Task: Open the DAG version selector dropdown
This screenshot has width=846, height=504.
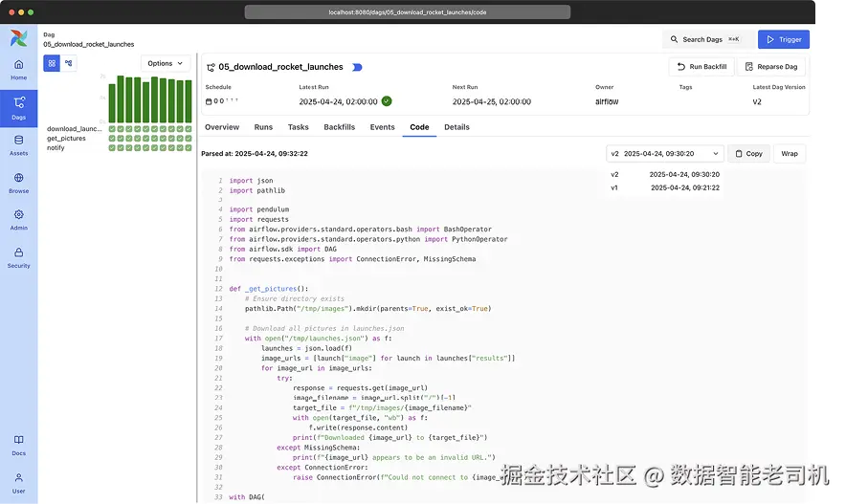Action: (x=665, y=154)
